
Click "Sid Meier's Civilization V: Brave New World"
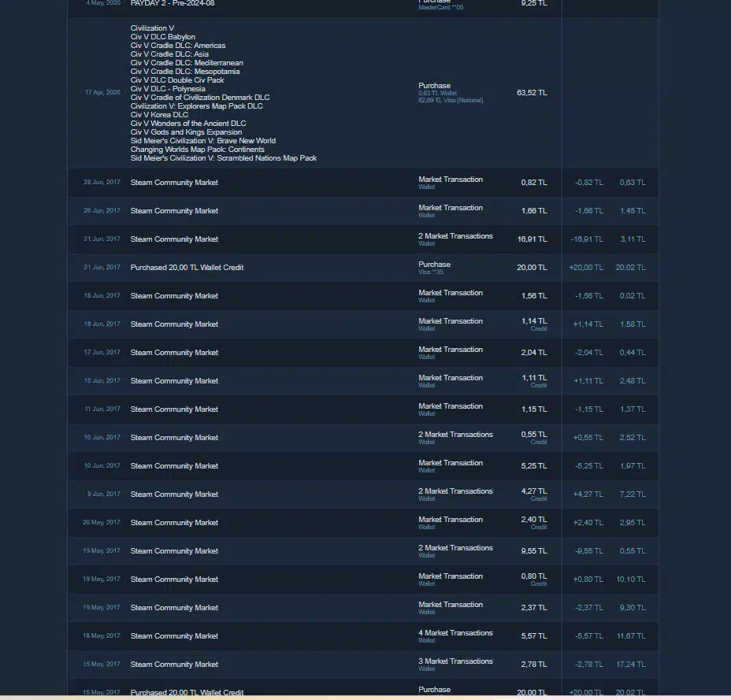point(202,141)
